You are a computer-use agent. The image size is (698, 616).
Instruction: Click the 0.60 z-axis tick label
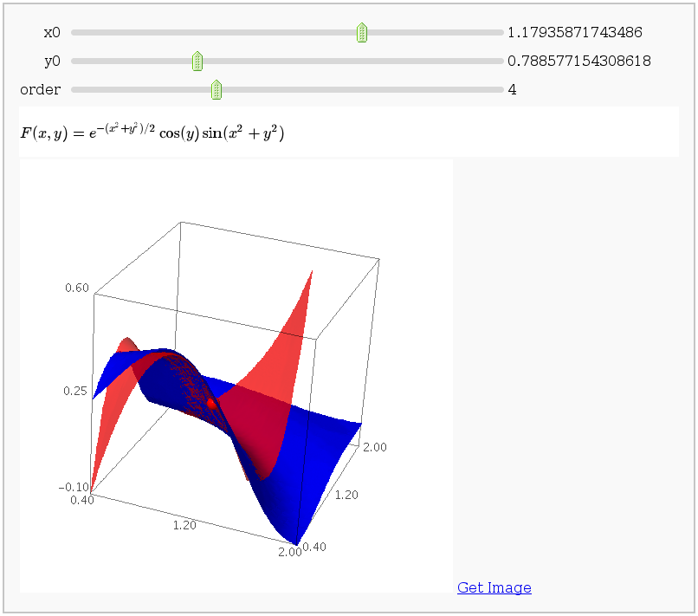pyautogui.click(x=76, y=288)
